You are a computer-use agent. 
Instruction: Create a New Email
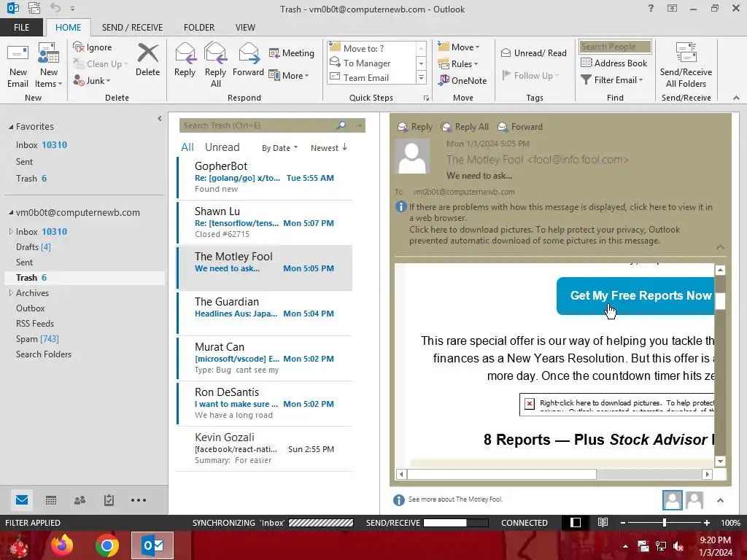tap(18, 66)
